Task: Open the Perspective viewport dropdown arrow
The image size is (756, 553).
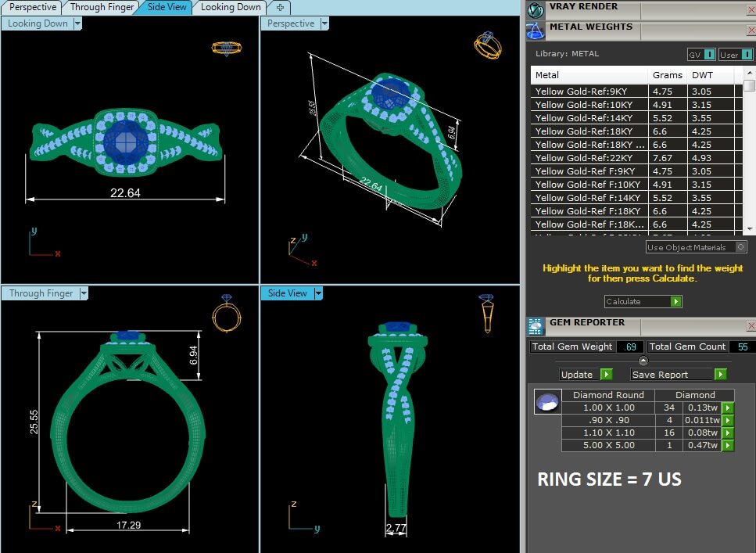Action: (x=324, y=23)
